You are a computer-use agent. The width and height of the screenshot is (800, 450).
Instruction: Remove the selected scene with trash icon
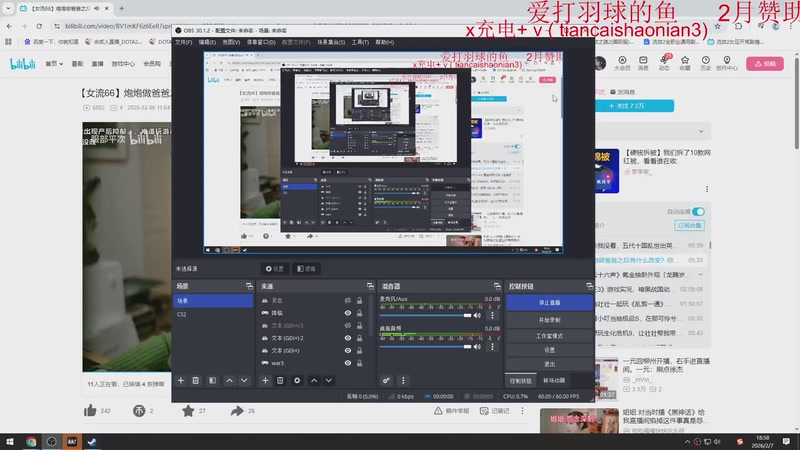click(x=195, y=381)
